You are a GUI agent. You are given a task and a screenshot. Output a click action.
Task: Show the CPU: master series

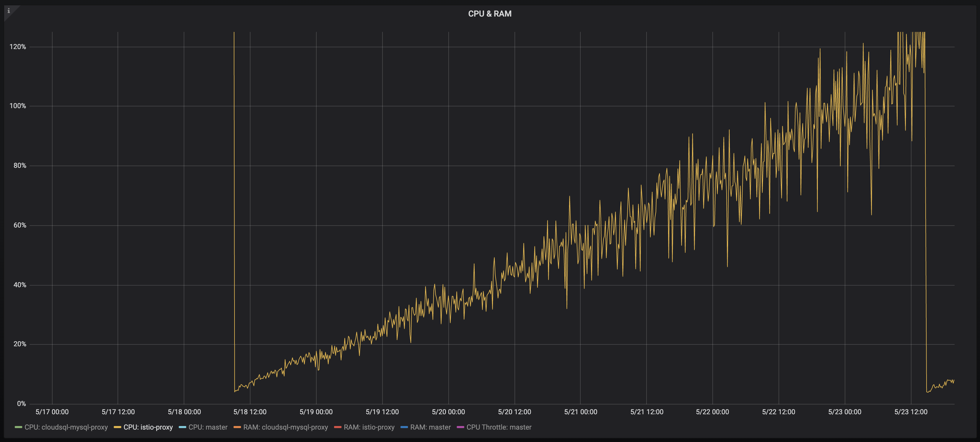pyautogui.click(x=208, y=427)
